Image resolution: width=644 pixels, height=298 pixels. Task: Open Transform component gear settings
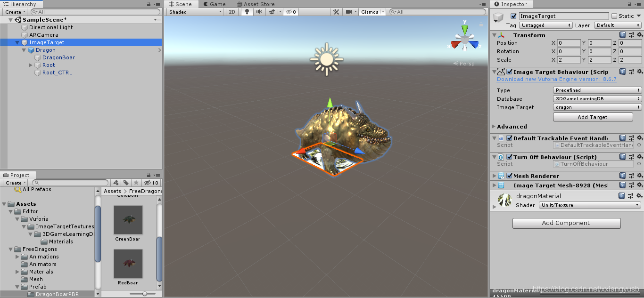tap(640, 35)
